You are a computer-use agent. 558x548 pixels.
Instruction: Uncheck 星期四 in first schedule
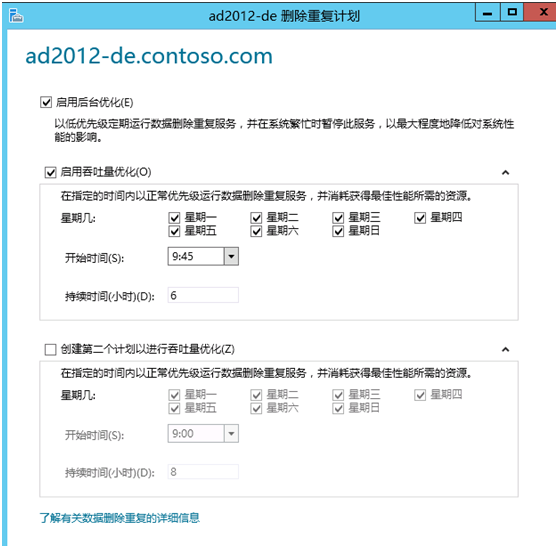(x=420, y=218)
